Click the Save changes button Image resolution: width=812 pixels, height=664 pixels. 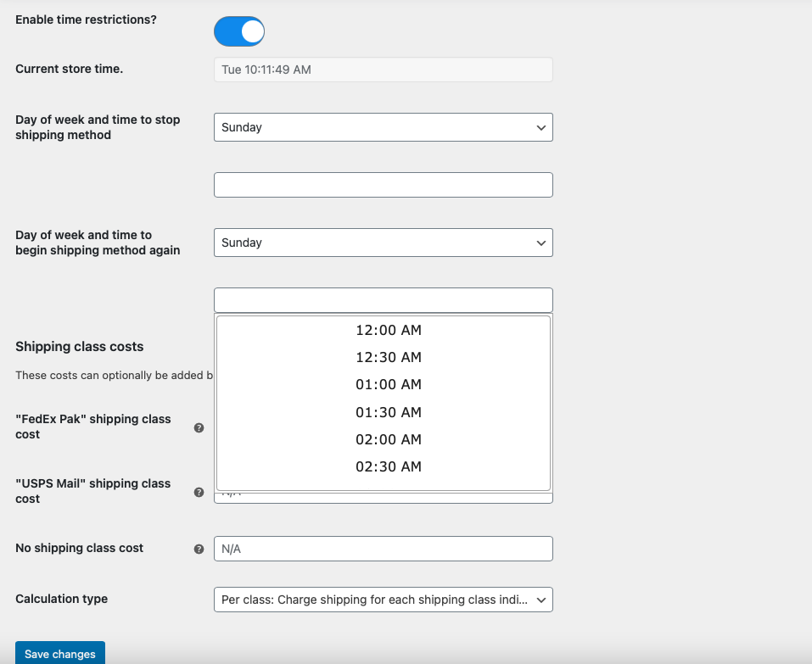(60, 654)
